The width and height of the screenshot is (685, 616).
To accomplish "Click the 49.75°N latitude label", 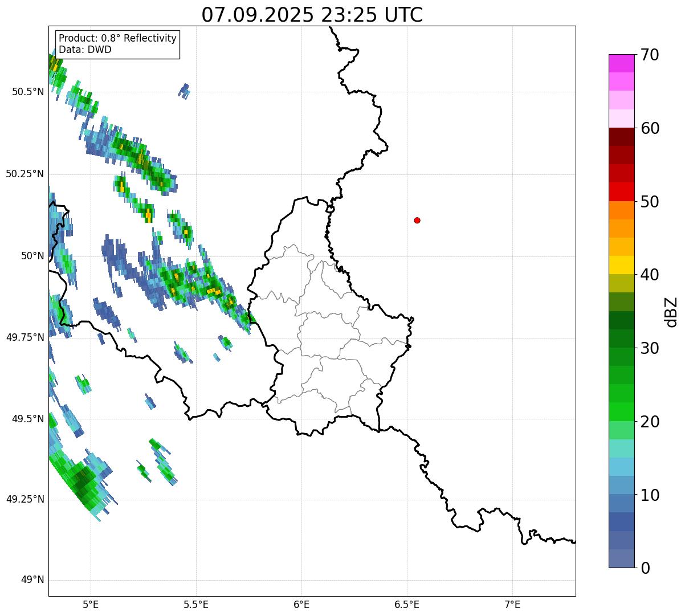I will tap(25, 337).
